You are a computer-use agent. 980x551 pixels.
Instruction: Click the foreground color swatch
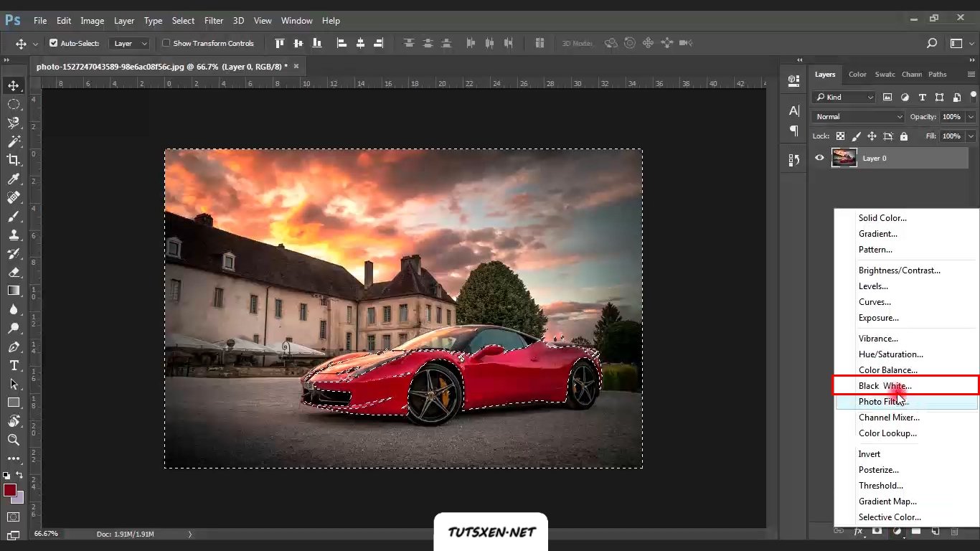click(x=9, y=490)
